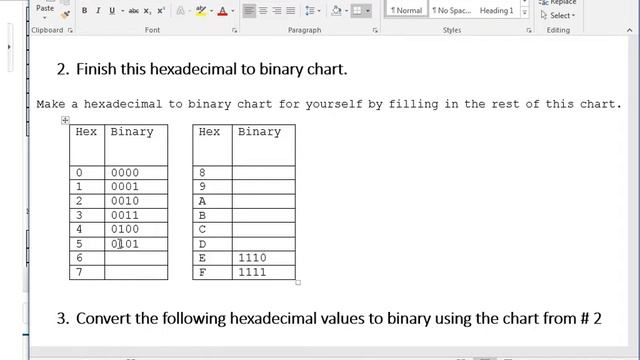Apply the yellow text highlight color

200,11
